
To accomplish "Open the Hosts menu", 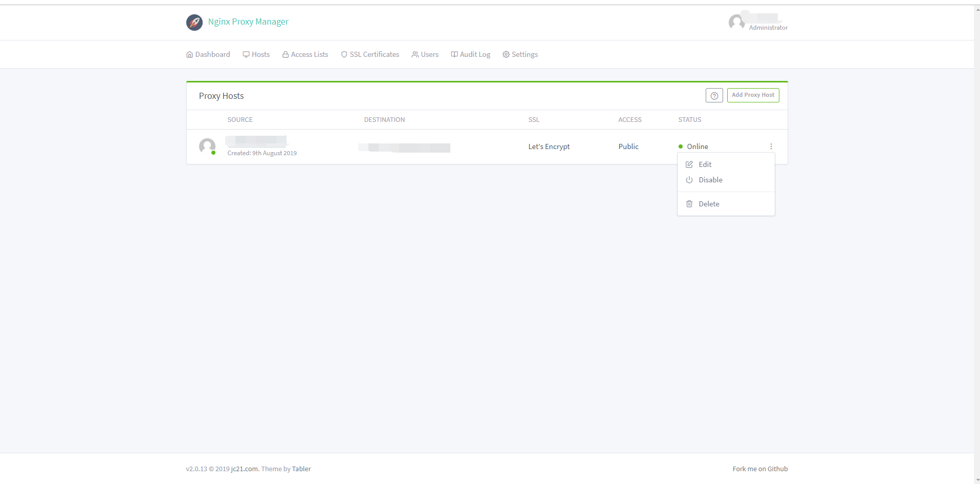I will point(256,54).
